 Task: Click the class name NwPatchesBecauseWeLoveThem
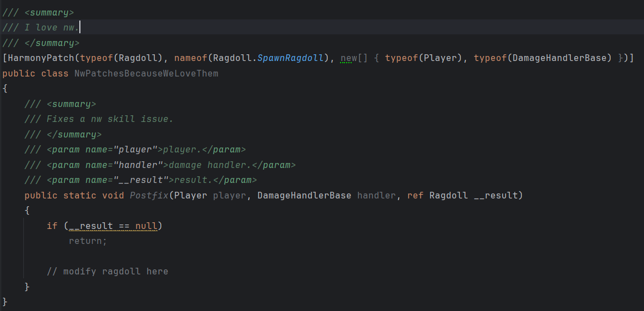pyautogui.click(x=146, y=74)
